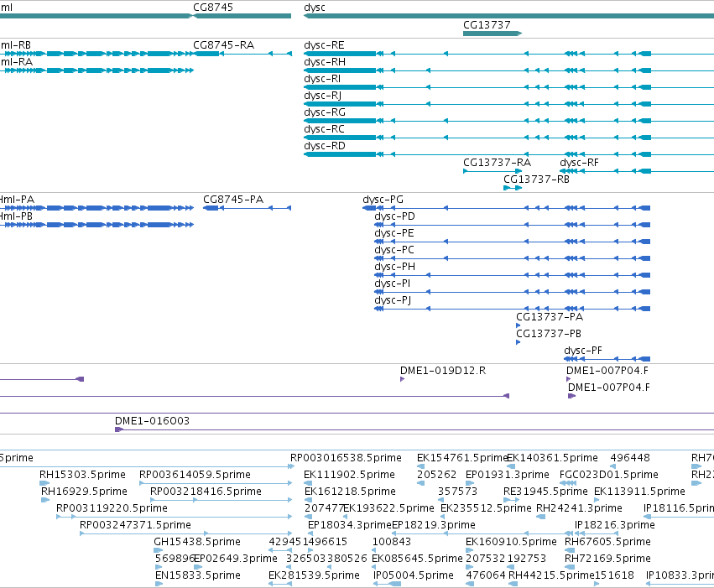Select EST RH24241.3prime
The height and width of the screenshot is (588, 714).
579,508
